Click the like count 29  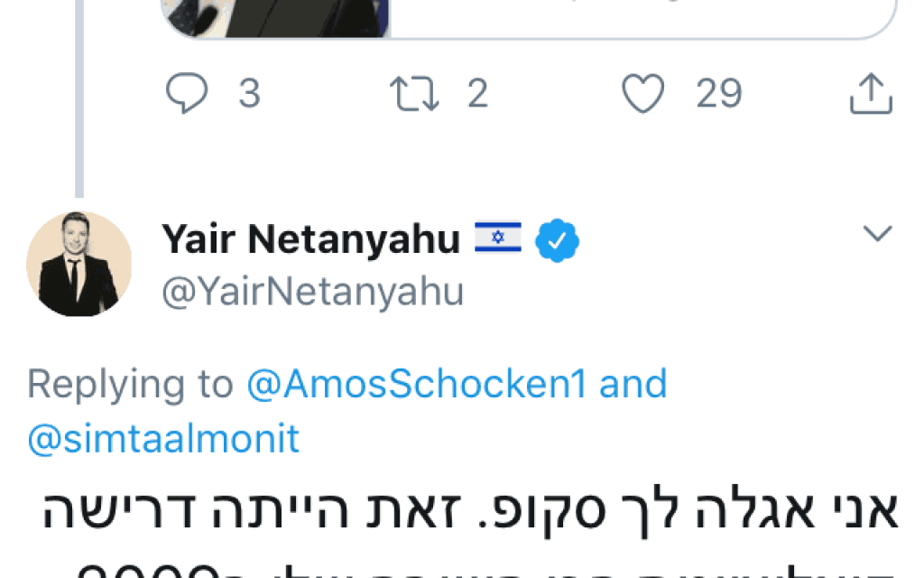[x=718, y=94]
